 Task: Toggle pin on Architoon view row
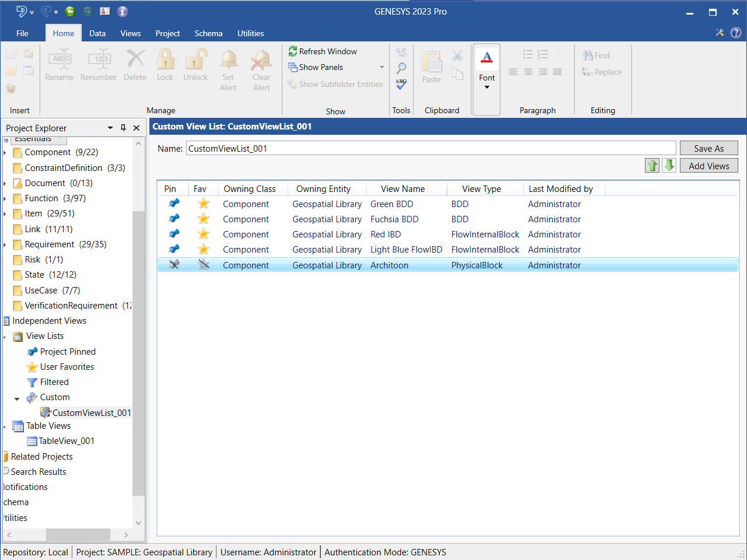tap(174, 265)
